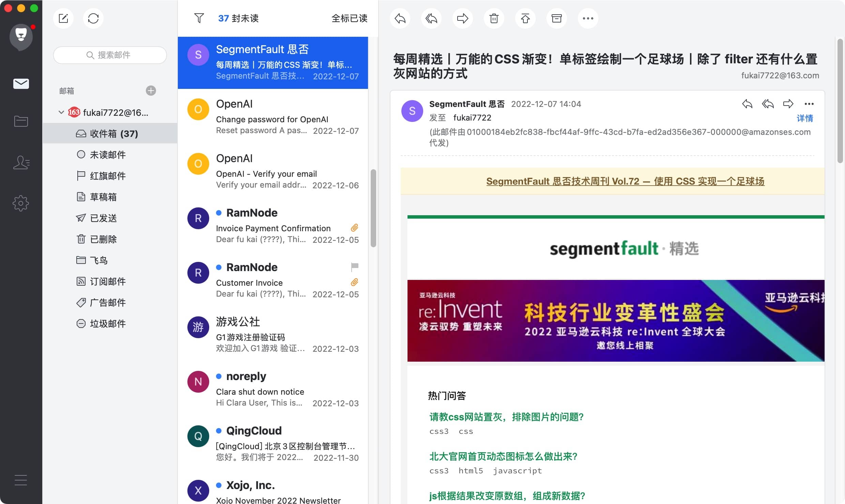Open the QingCloud 北京3区 email
The width and height of the screenshot is (845, 504).
pyautogui.click(x=273, y=443)
